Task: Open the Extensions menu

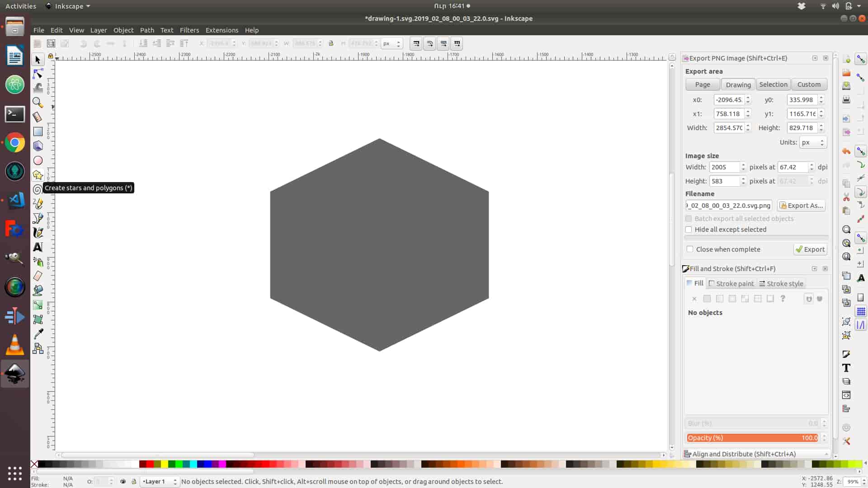Action: tap(222, 30)
